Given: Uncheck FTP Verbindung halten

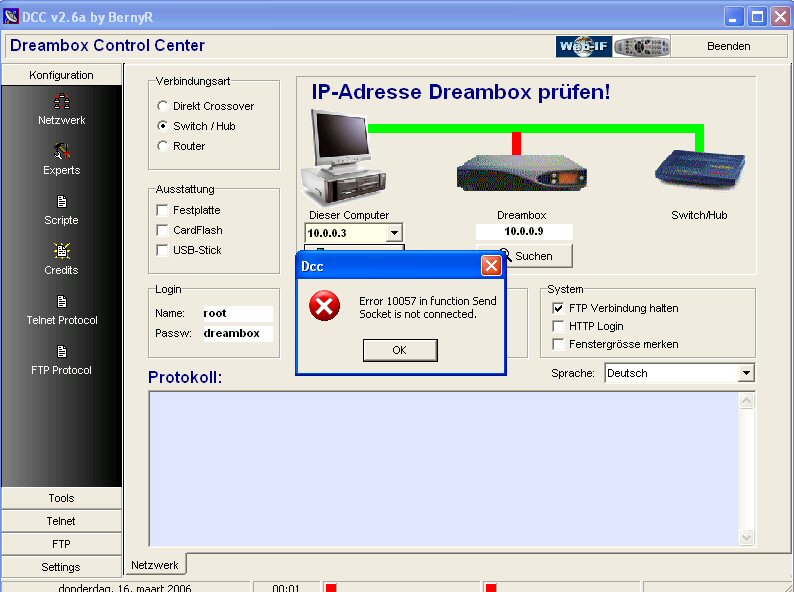Looking at the screenshot, I should [x=558, y=308].
